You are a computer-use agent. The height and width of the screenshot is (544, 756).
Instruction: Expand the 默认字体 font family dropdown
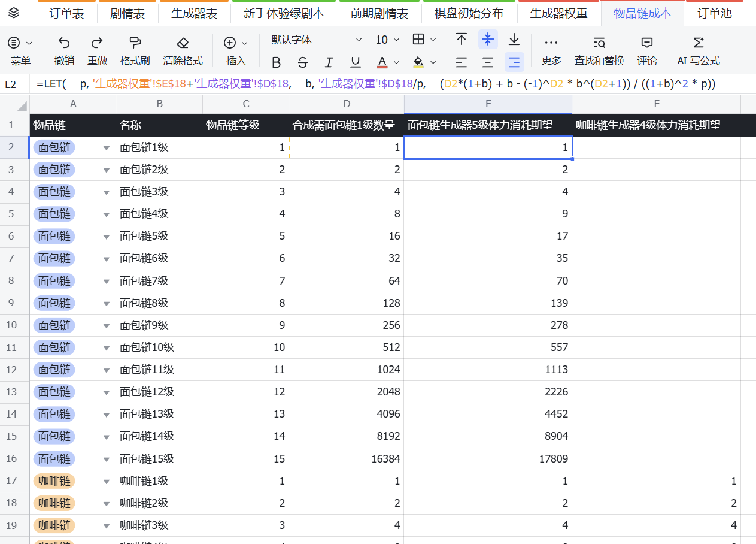(x=317, y=40)
